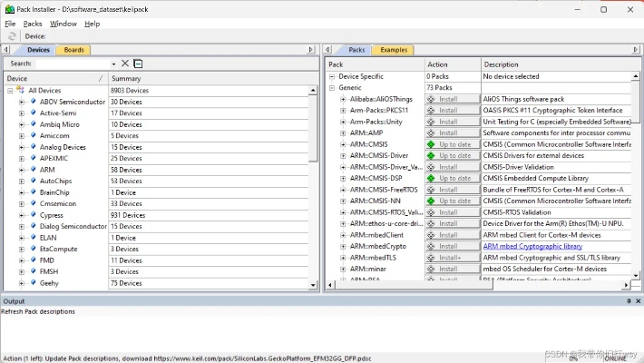Image resolution: width=644 pixels, height=363 pixels.
Task: Switch to the Boards tab
Action: coord(74,50)
